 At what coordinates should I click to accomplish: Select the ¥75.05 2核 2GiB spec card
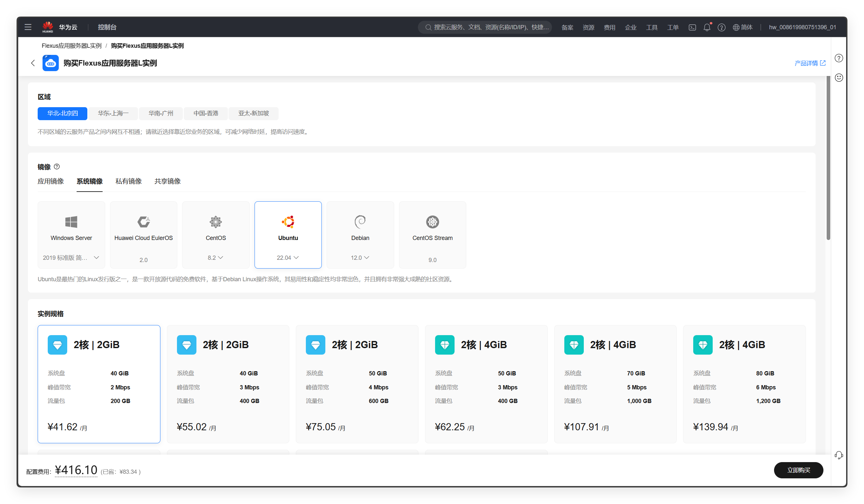pyautogui.click(x=357, y=384)
